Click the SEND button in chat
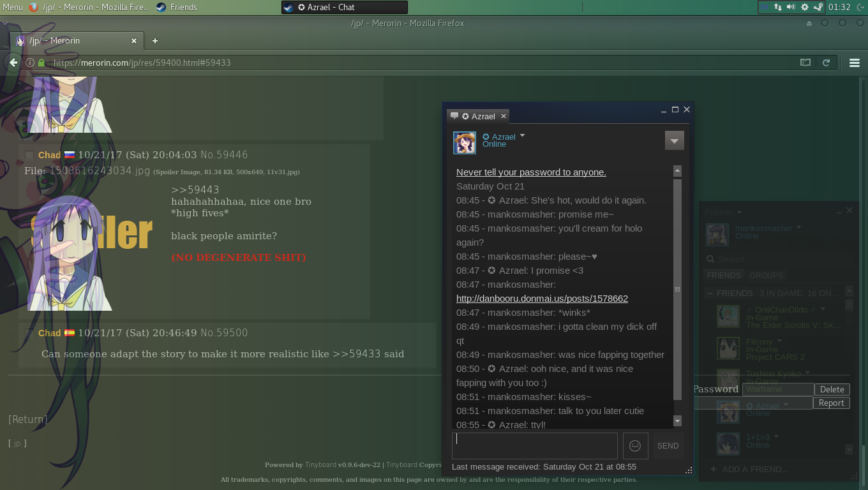 coord(668,446)
